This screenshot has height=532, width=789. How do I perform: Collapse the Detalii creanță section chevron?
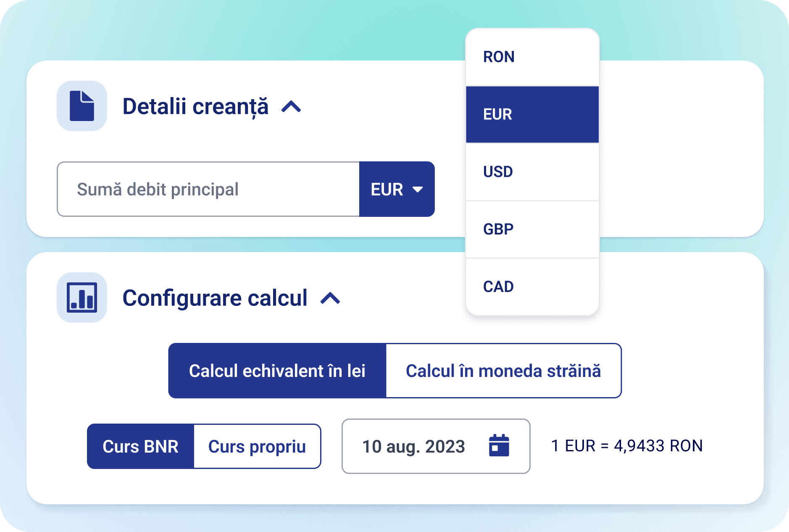pos(291,107)
